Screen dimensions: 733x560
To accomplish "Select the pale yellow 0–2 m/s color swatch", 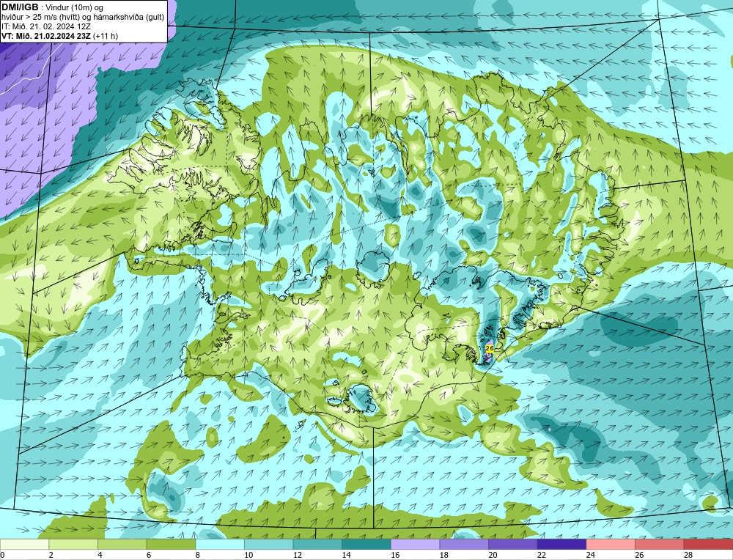I will click(24, 544).
